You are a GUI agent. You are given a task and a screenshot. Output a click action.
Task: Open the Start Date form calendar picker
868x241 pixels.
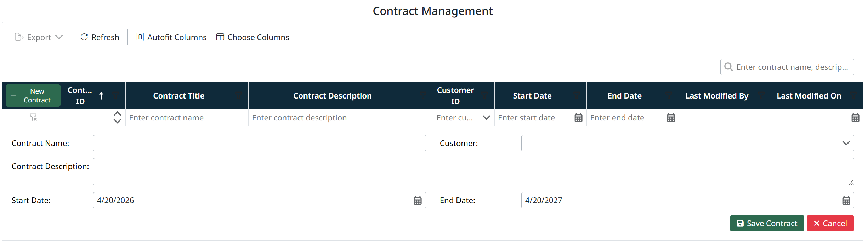pos(418,201)
